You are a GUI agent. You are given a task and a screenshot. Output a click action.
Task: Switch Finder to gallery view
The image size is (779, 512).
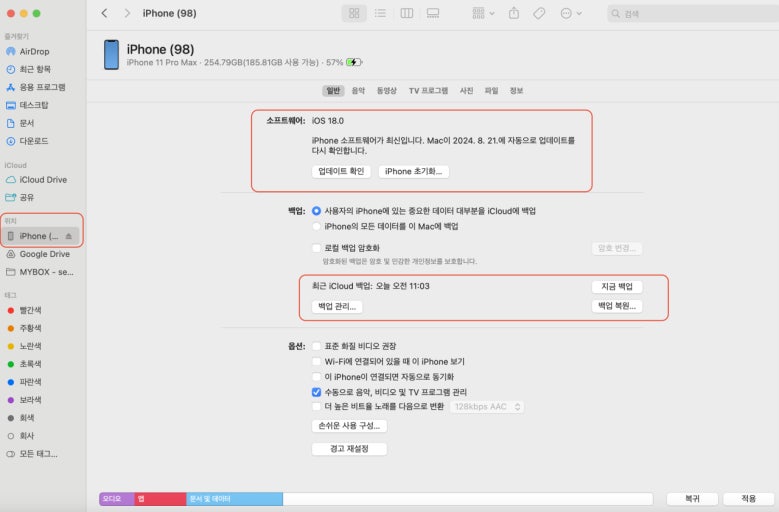coord(433,13)
